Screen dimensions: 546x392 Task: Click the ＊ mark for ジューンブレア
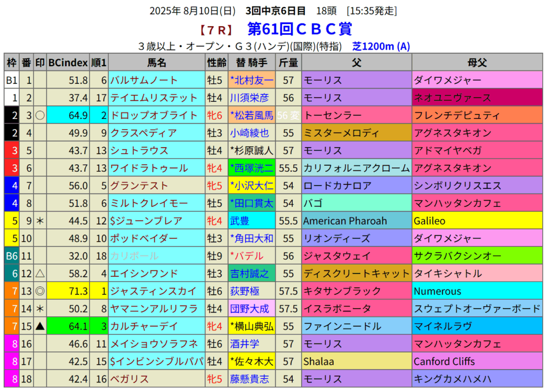click(x=40, y=221)
